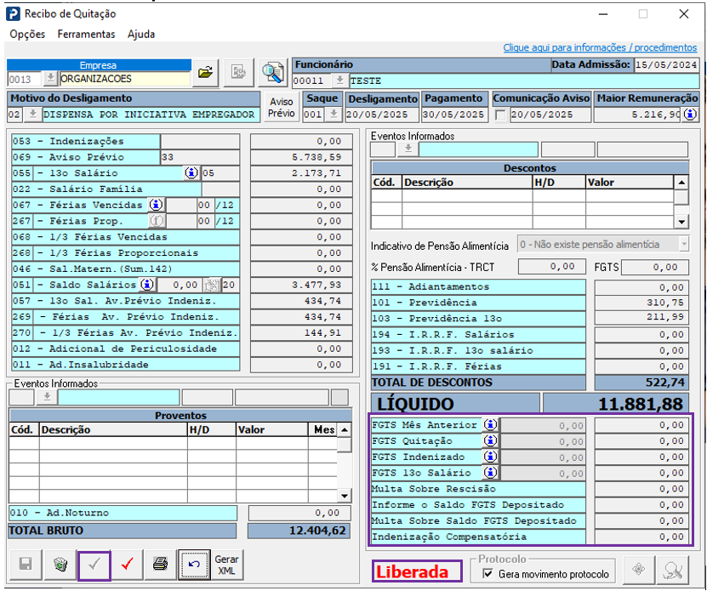The height and width of the screenshot is (592, 708).
Task: Click the protocol search person icon
Action: 672,569
